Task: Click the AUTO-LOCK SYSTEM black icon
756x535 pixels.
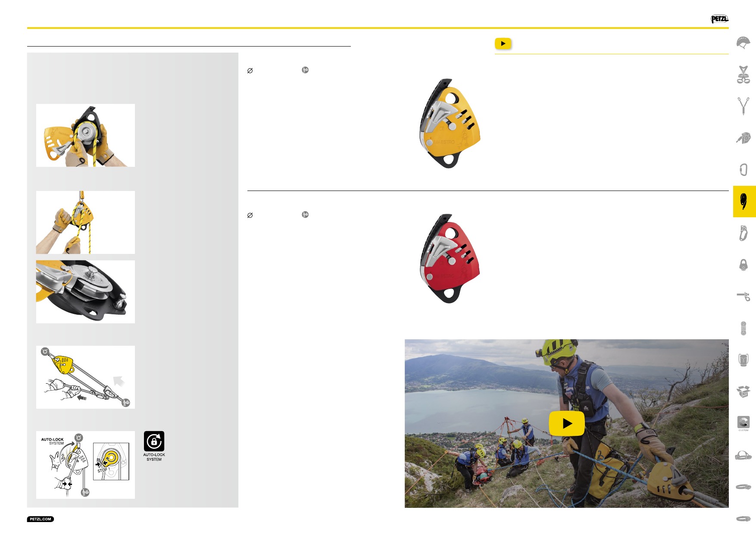Action: pos(154,441)
